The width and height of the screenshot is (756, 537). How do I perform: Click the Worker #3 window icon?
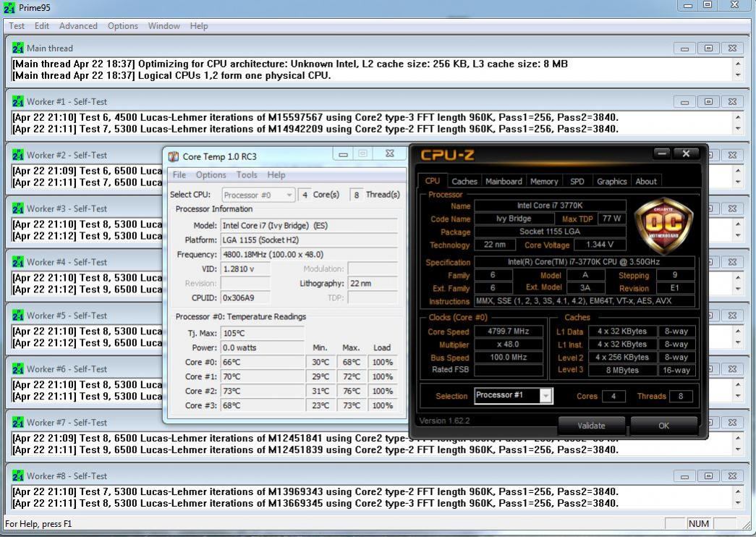click(18, 208)
